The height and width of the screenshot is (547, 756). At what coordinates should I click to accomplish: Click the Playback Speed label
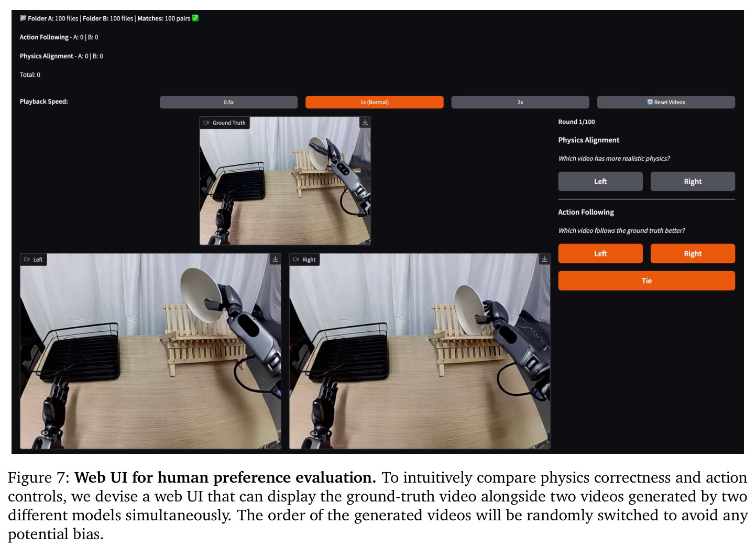44,102
